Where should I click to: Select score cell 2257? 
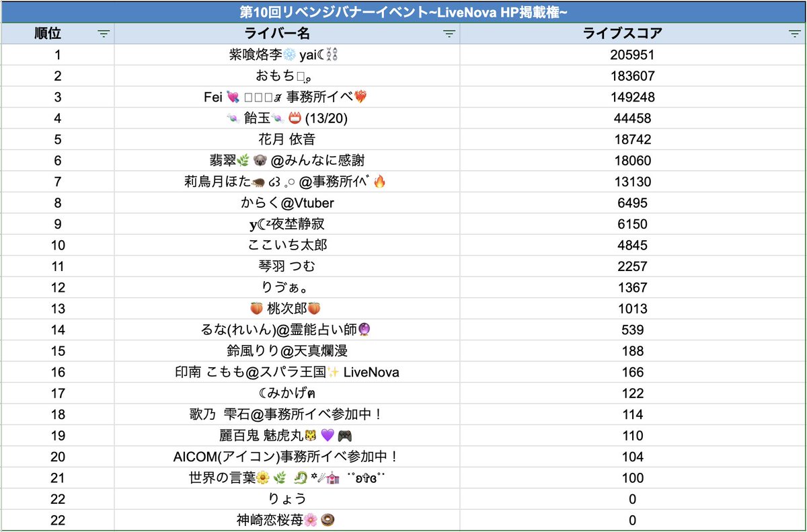pos(633,267)
